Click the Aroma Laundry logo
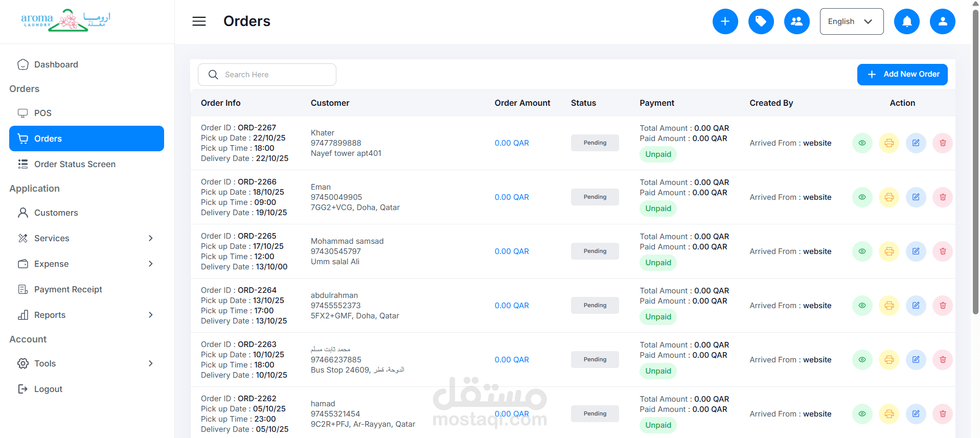 (x=65, y=20)
